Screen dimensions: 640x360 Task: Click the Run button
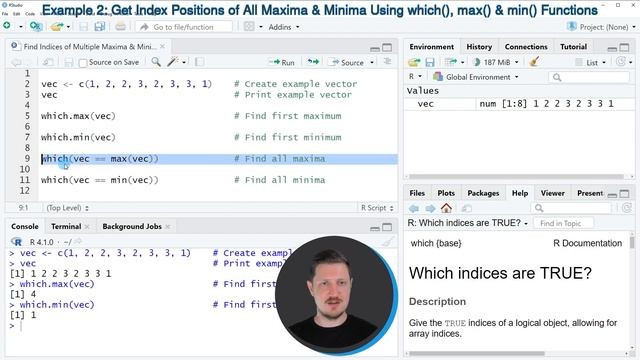coord(282,62)
